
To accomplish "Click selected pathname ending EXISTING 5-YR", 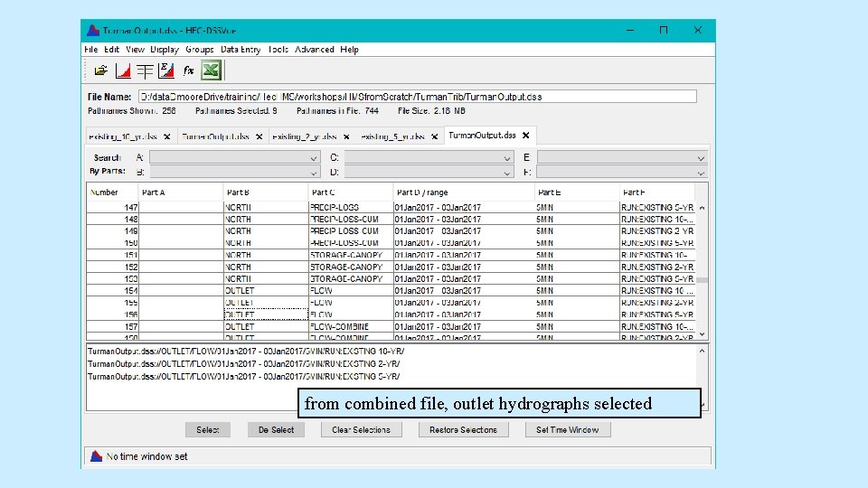I will tap(243, 376).
